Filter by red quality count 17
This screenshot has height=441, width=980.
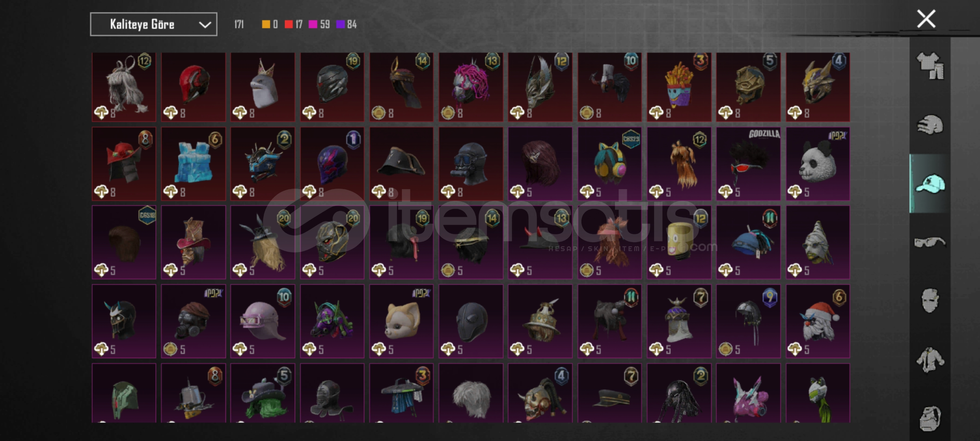click(x=294, y=24)
